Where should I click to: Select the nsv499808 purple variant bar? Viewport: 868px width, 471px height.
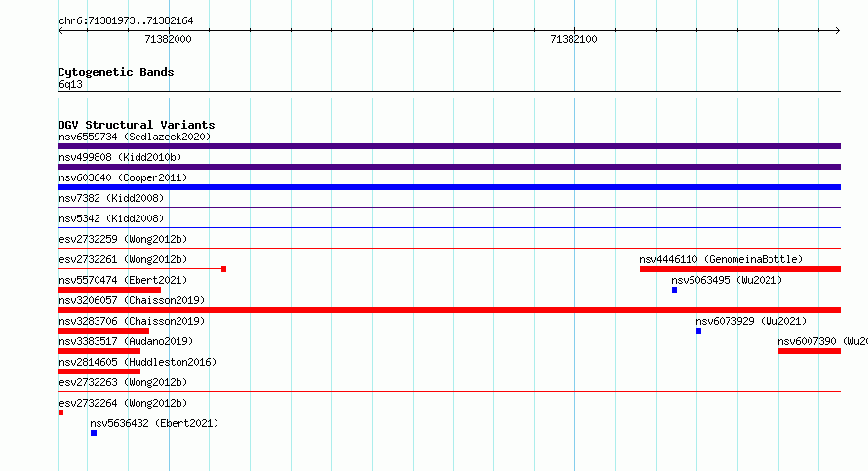(449, 167)
